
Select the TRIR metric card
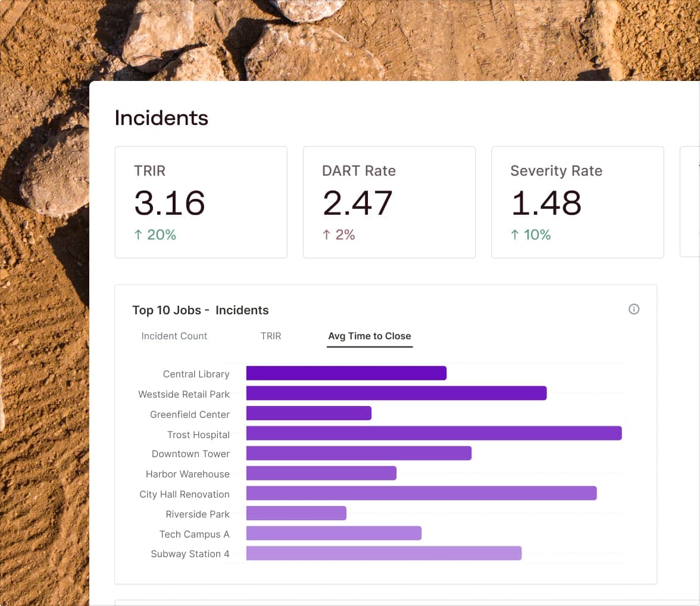tap(201, 202)
